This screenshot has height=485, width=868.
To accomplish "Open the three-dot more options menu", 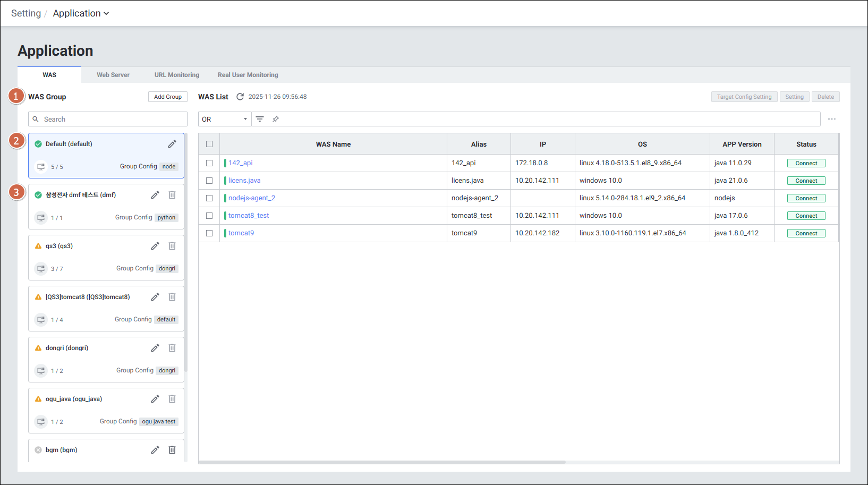I will click(832, 119).
